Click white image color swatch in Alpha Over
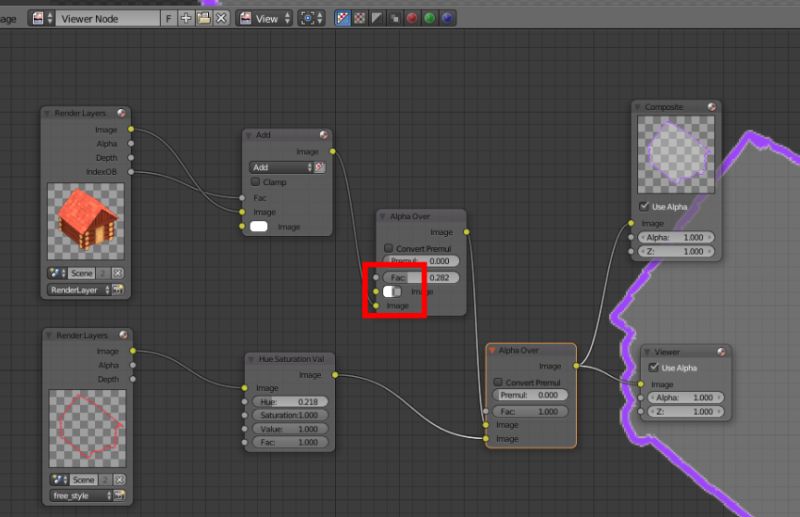 click(392, 291)
